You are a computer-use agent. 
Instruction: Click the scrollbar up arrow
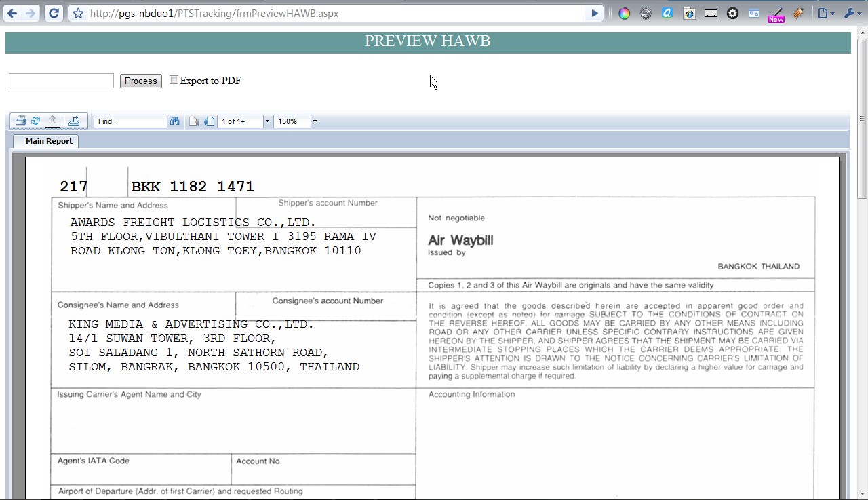click(x=863, y=32)
